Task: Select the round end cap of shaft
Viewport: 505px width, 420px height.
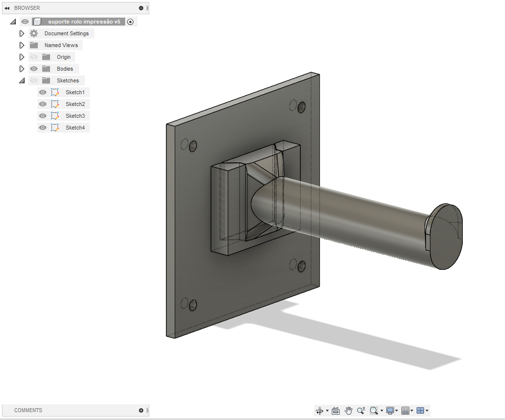Action: pos(446,236)
